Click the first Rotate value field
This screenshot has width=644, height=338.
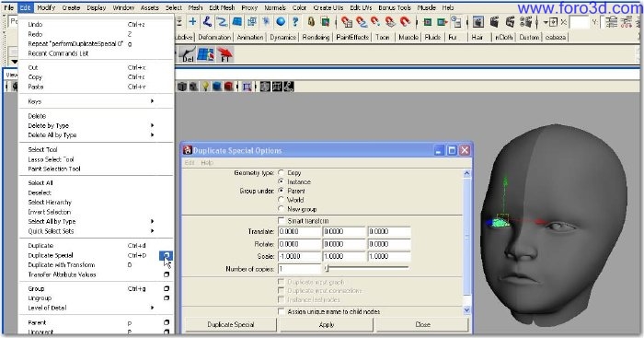[299, 244]
